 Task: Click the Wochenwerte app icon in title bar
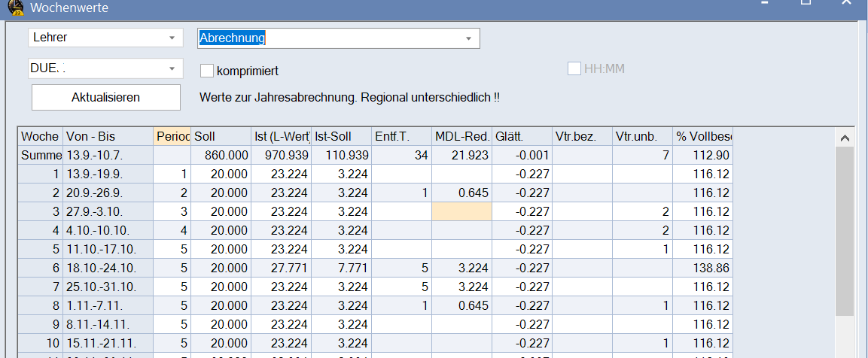pyautogui.click(x=13, y=7)
